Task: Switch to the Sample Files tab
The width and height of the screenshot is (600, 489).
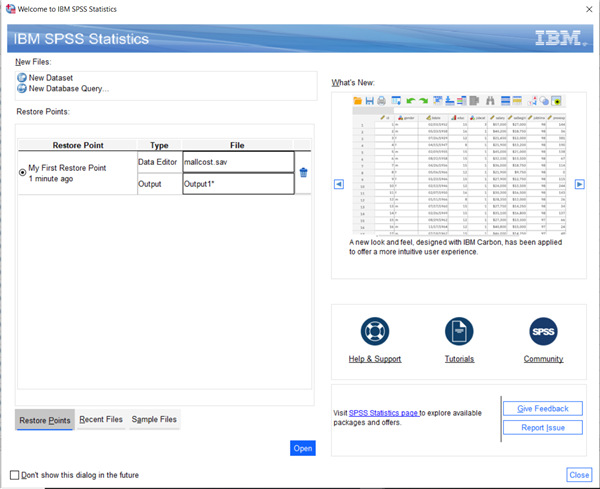Action: tap(154, 420)
